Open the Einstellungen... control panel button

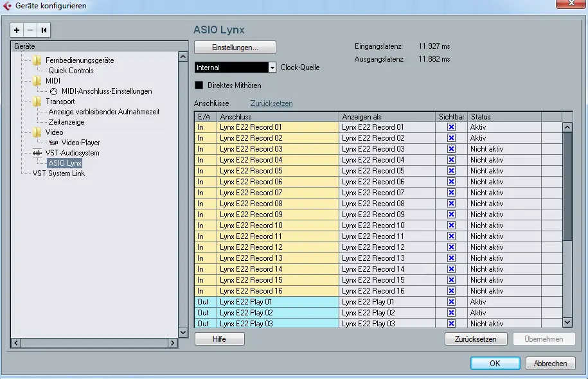235,48
